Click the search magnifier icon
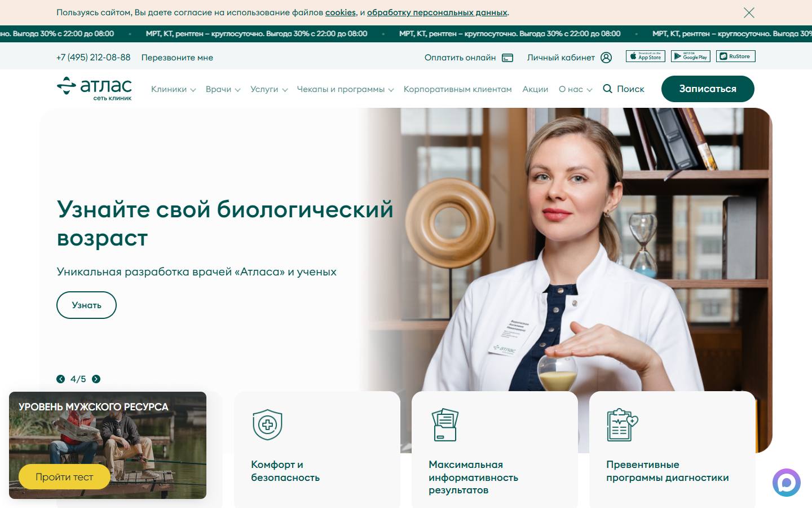 (x=607, y=89)
